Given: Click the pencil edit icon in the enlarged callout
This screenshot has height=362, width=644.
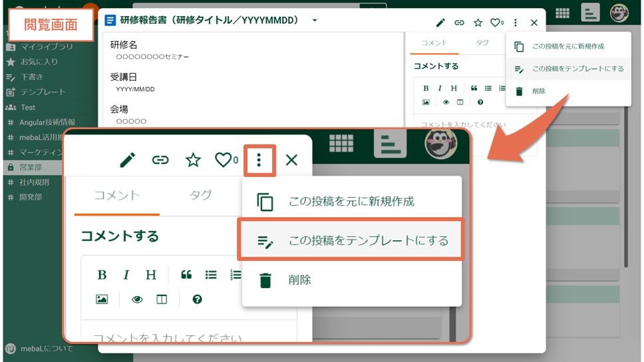Looking at the screenshot, I should coord(127,160).
